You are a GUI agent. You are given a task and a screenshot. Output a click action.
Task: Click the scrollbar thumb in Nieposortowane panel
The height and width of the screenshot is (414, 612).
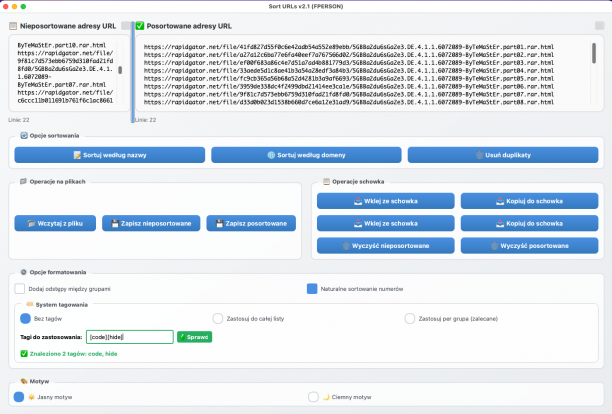[x=120, y=70]
